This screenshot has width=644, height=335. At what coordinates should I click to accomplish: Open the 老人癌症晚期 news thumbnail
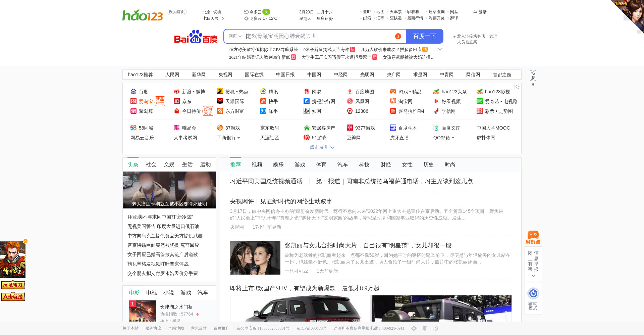169,190
